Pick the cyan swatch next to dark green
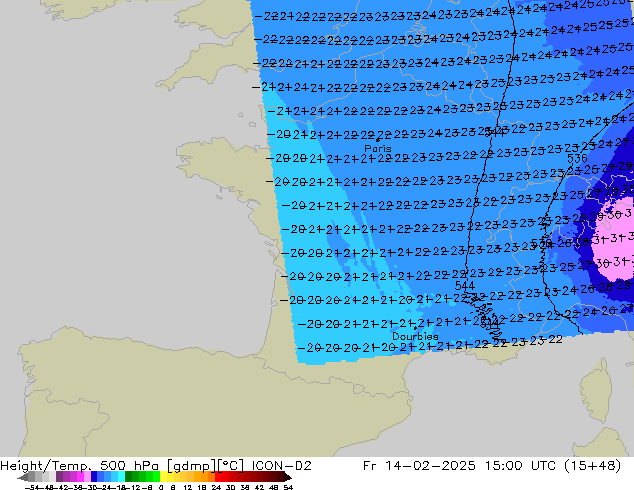 pos(121,477)
